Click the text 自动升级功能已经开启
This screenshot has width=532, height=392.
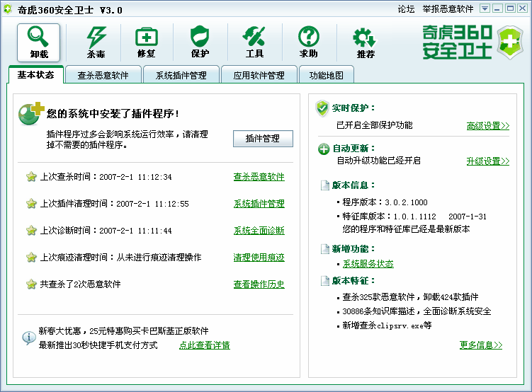[378, 161]
